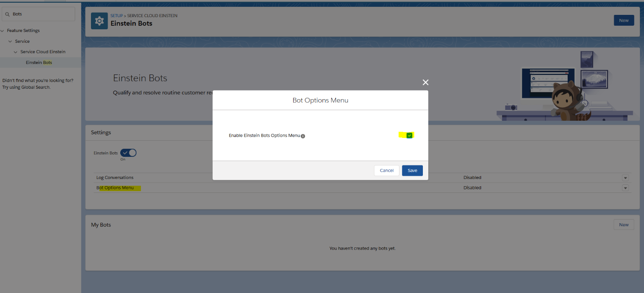644x293 pixels.
Task: Click the My Bots section heading
Action: point(101,225)
